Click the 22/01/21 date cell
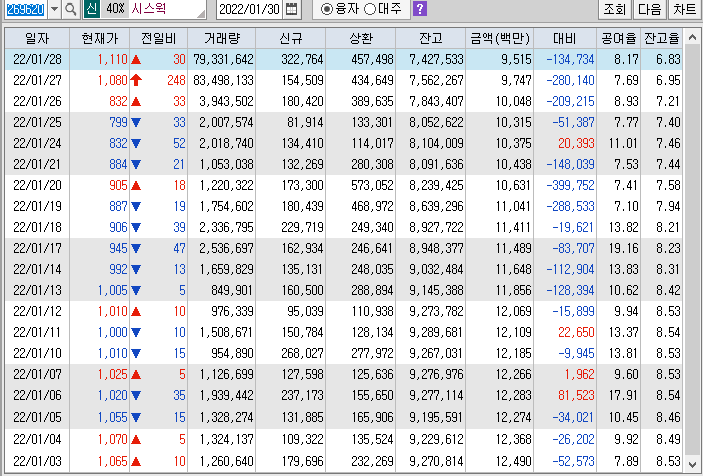703x476 pixels. (37, 164)
